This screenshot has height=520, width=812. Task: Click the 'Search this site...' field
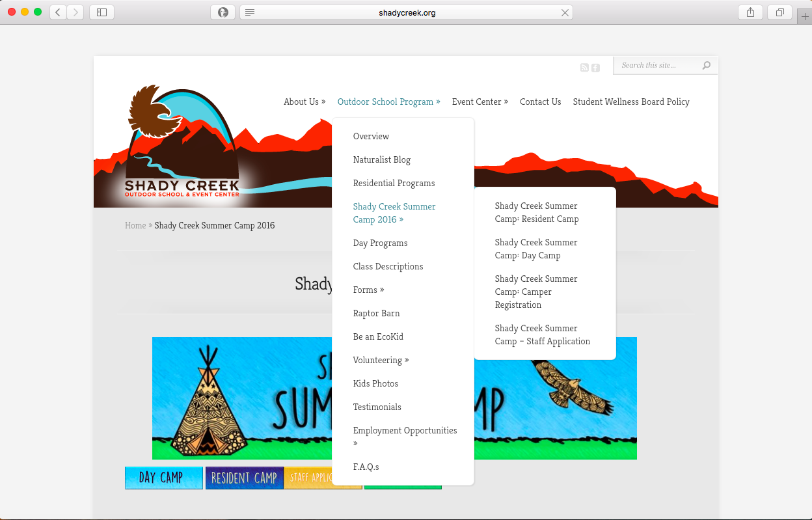[x=658, y=65]
